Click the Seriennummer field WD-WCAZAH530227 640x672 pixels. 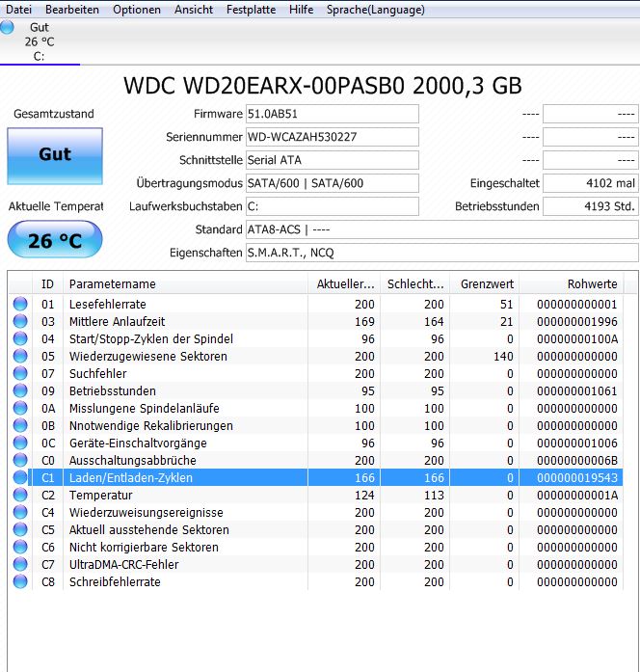pyautogui.click(x=332, y=137)
